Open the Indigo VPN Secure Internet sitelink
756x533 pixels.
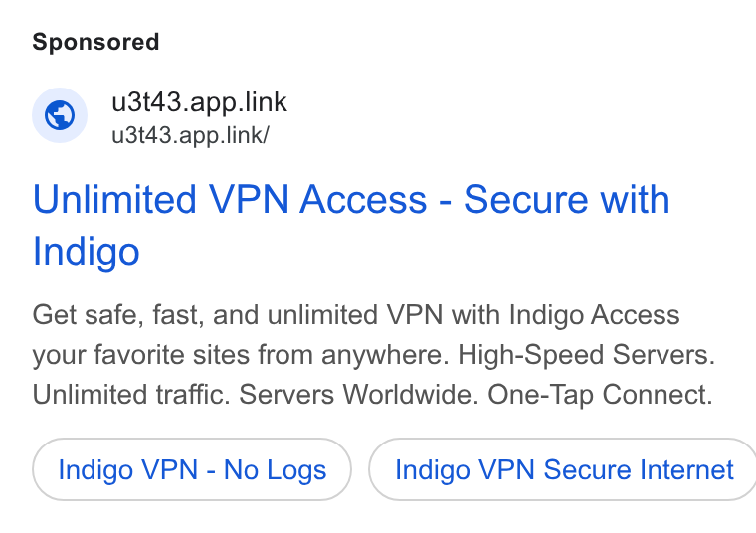pos(563,469)
